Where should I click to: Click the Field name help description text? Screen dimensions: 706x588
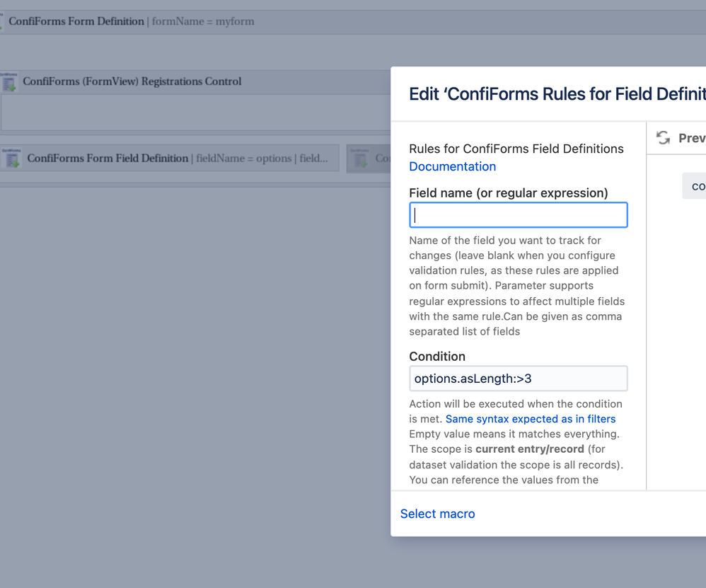(x=516, y=286)
